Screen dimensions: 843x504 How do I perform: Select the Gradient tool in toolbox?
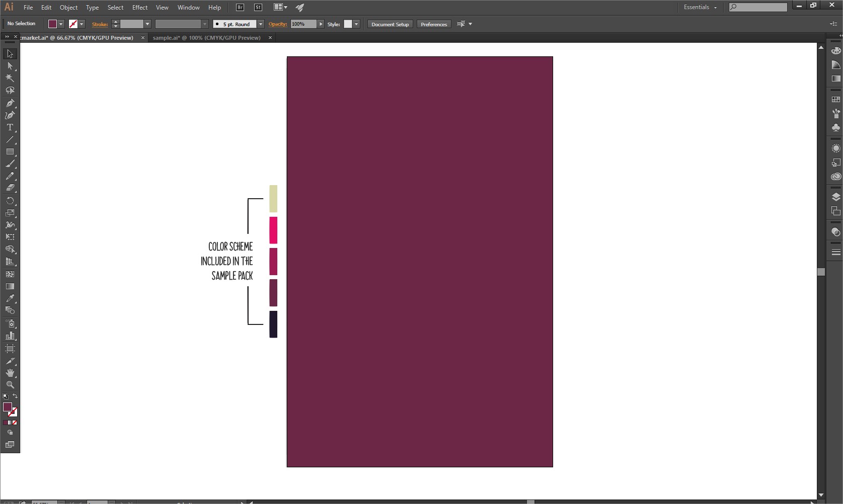(10, 286)
